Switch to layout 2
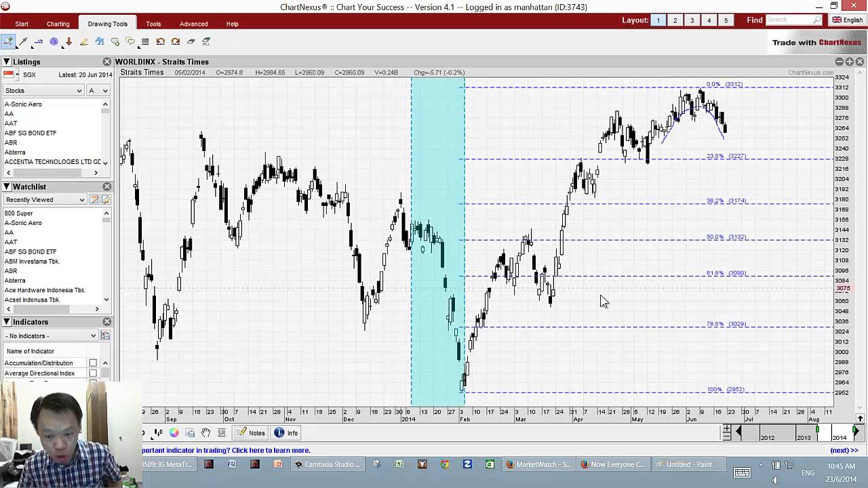The width and height of the screenshot is (868, 488). 675,20
